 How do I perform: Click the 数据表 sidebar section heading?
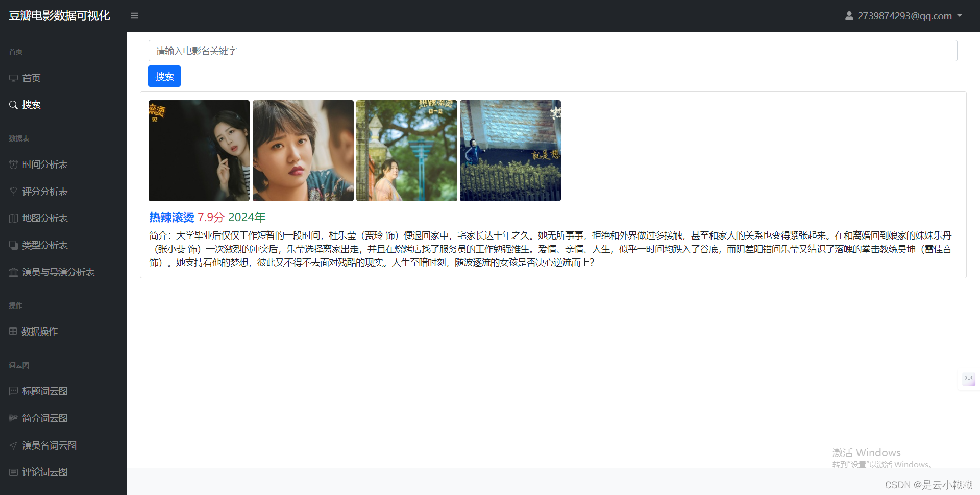19,138
